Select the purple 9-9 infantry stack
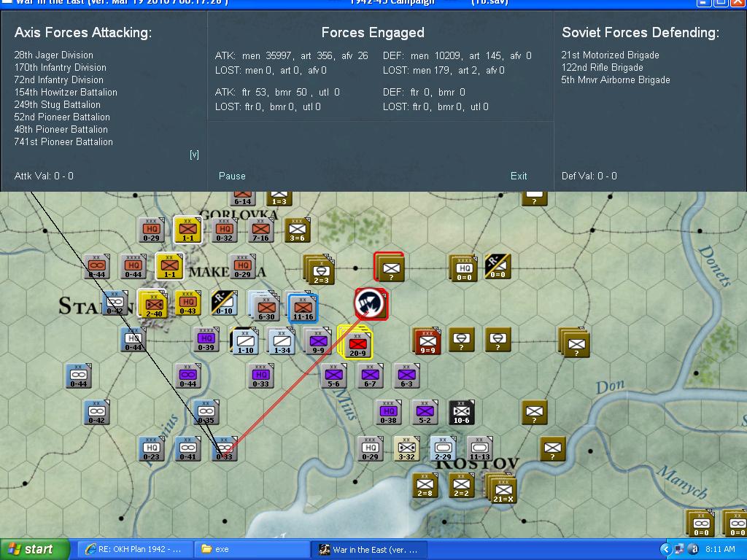The image size is (747, 560). pyautogui.click(x=318, y=342)
